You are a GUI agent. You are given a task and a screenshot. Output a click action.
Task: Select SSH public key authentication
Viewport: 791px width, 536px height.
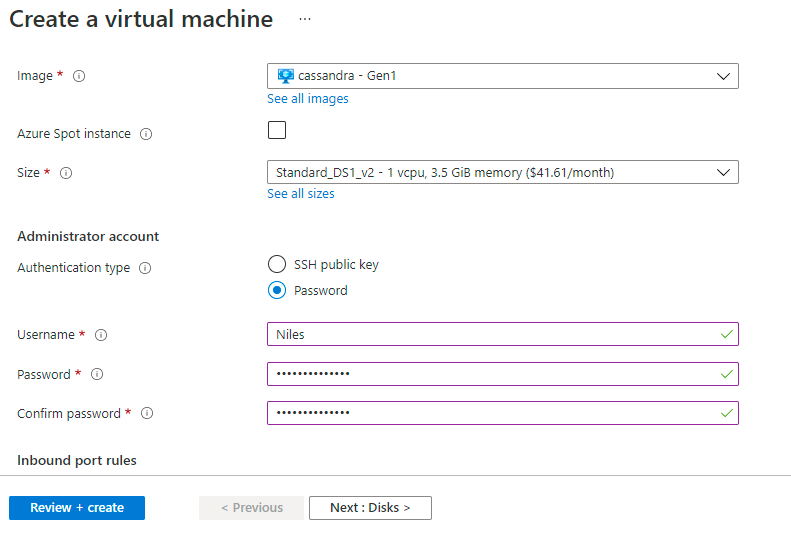(277, 265)
